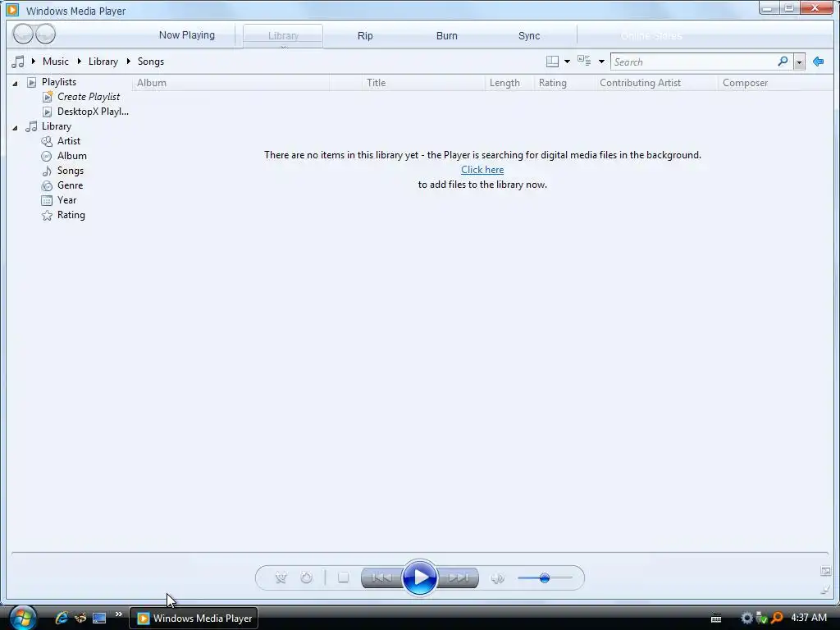Toggle mute with the speaker icon
Screen dimensions: 840x630
497,578
